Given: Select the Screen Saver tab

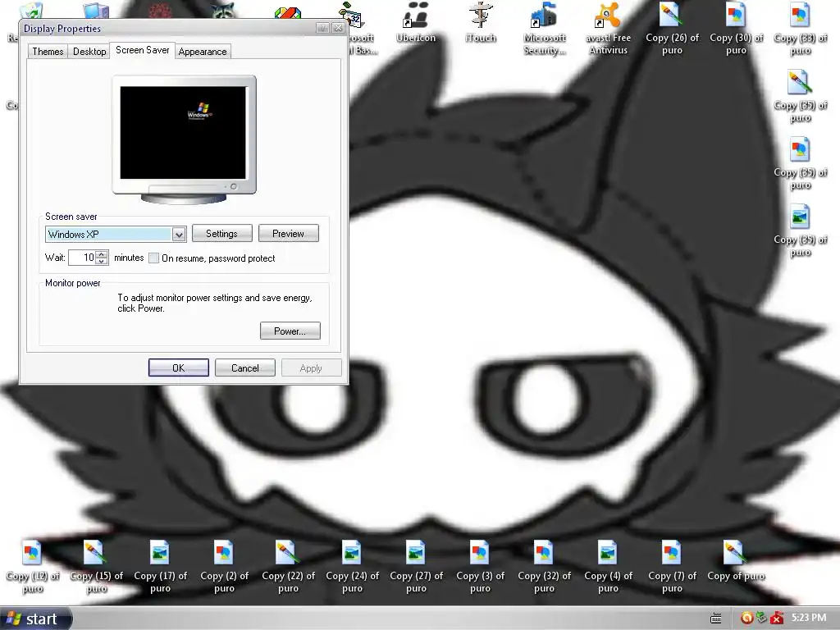Looking at the screenshot, I should (143, 50).
